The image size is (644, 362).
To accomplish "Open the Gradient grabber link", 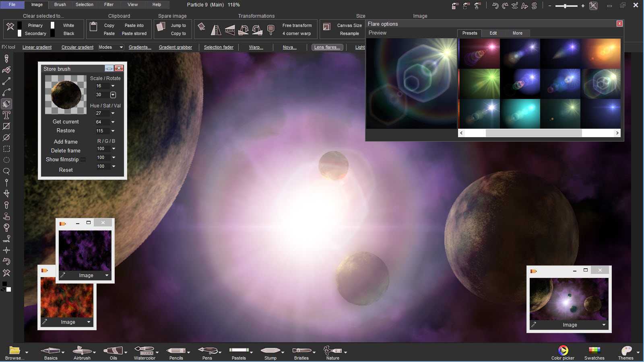I will pos(175,47).
